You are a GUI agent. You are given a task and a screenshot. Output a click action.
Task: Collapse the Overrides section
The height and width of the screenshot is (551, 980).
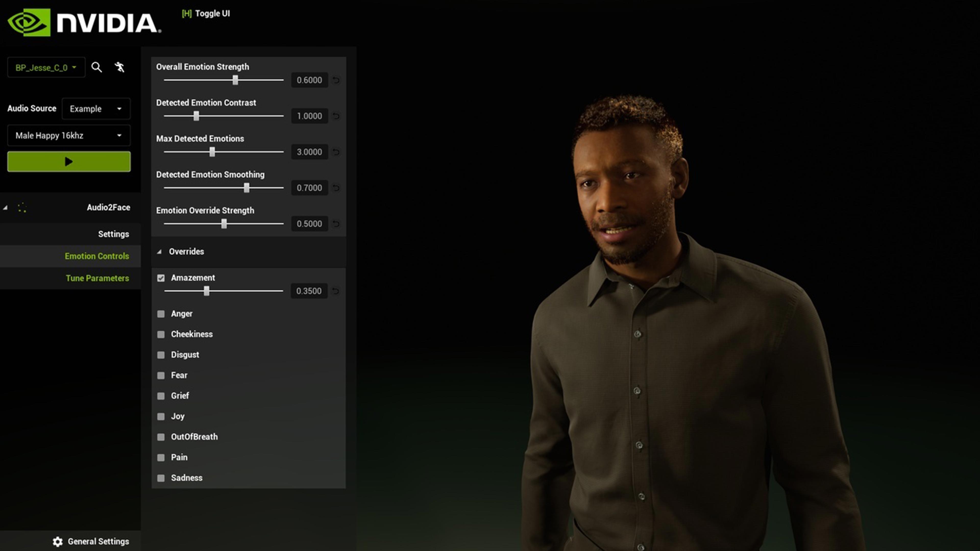click(160, 252)
